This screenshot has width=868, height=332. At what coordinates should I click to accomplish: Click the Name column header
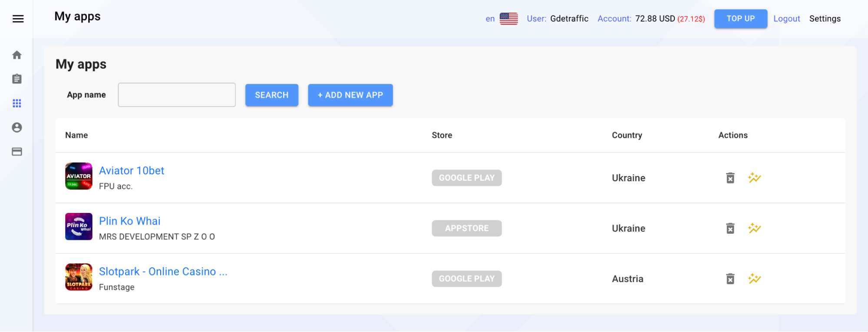pos(76,135)
